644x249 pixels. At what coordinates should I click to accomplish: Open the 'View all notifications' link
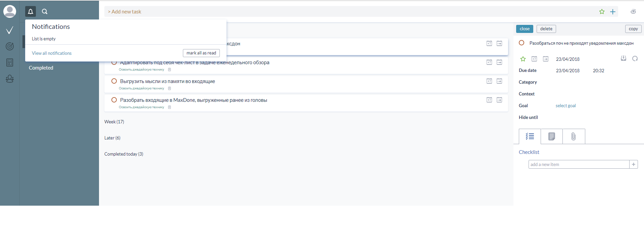coord(52,53)
